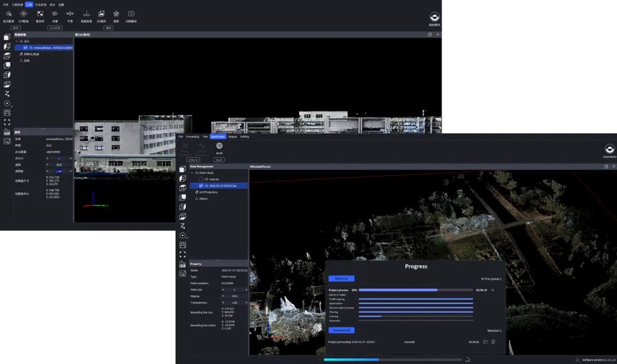Increase Transparency with the right arrow in the English window
This screenshot has height=364, width=617.
(246, 303)
